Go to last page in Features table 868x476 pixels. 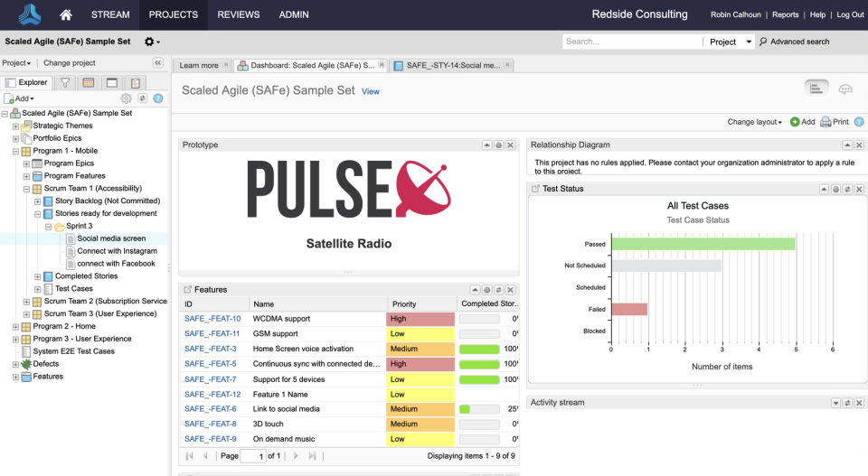(x=312, y=455)
